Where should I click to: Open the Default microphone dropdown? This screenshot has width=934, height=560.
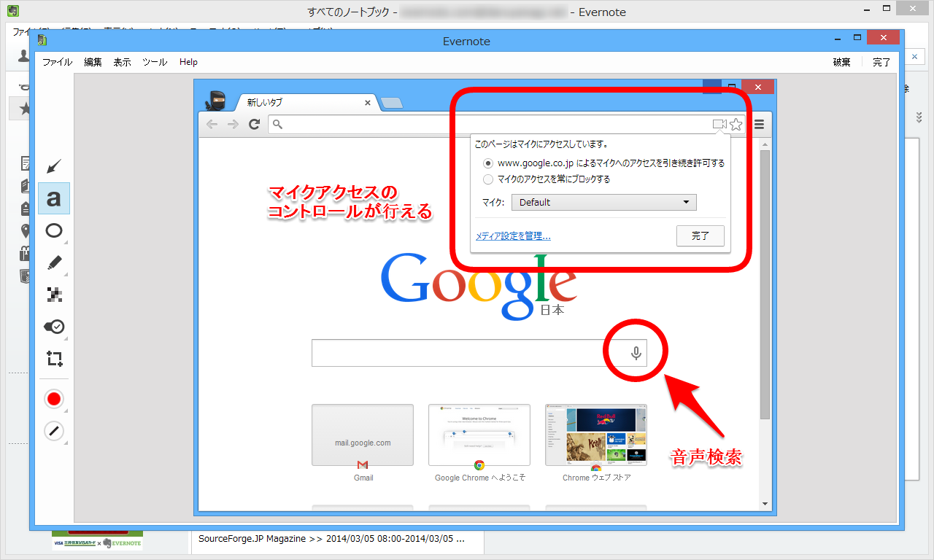[x=603, y=202]
